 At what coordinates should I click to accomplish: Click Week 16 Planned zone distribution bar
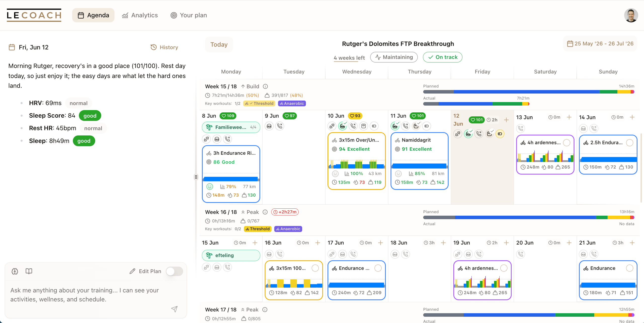[x=529, y=218]
